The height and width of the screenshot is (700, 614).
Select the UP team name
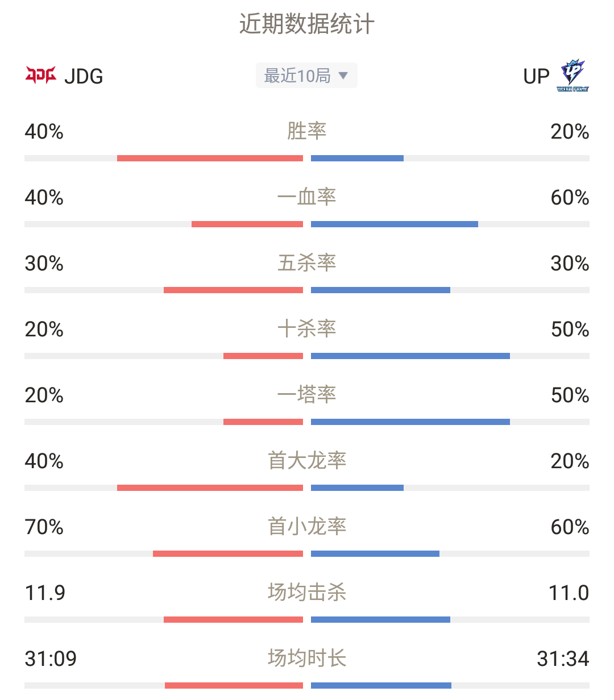click(x=536, y=76)
